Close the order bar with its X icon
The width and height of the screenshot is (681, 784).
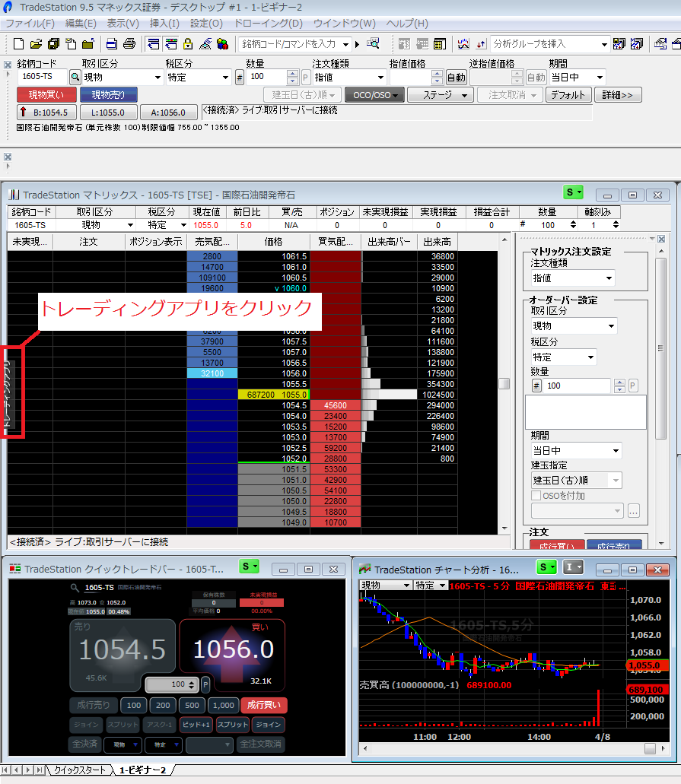pos(8,65)
